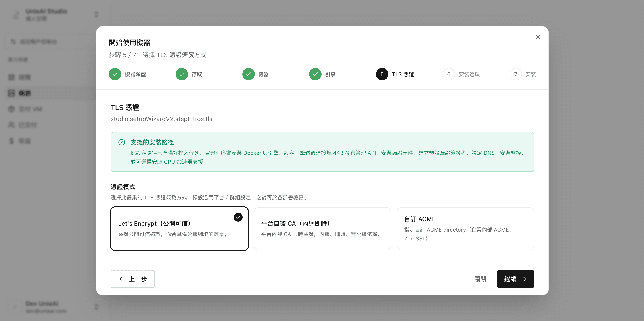Click the step 6 安裝選項 circle
This screenshot has height=321, width=644.
pos(449,74)
